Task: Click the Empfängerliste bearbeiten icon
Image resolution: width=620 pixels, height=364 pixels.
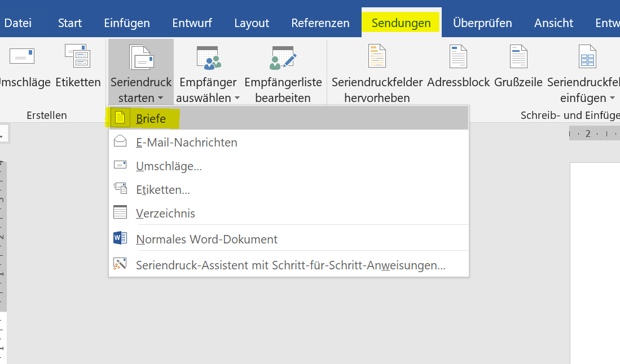Action: (x=283, y=57)
